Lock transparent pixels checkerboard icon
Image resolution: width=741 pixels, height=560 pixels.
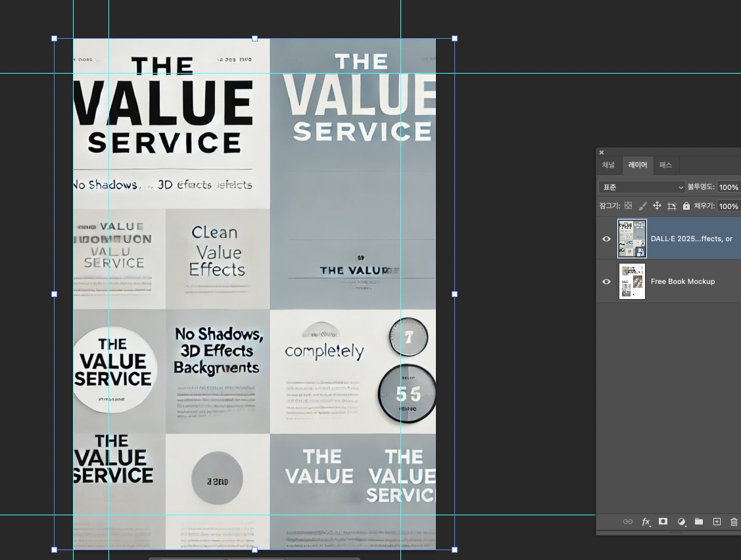click(628, 206)
